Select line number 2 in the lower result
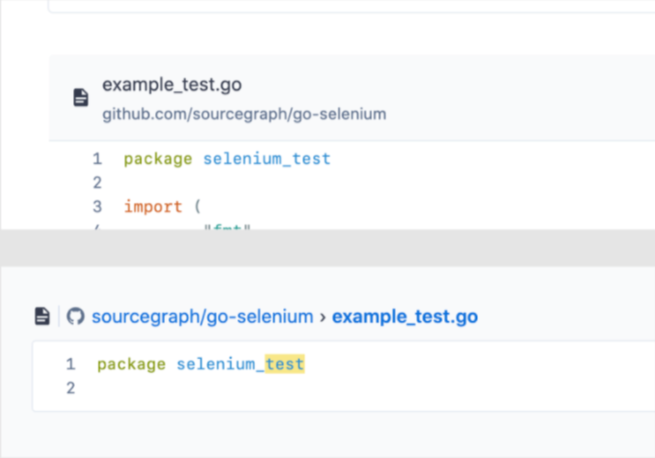655x458 pixels. tap(70, 388)
